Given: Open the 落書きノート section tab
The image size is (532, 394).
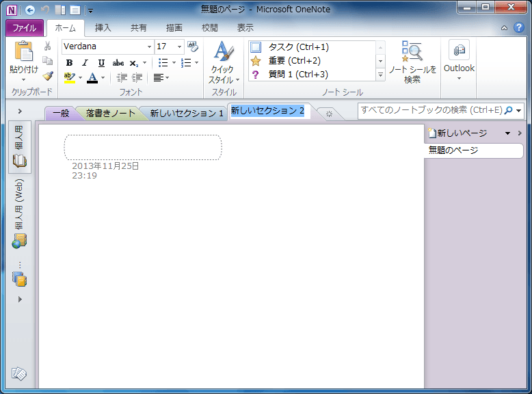Looking at the screenshot, I should (x=111, y=114).
